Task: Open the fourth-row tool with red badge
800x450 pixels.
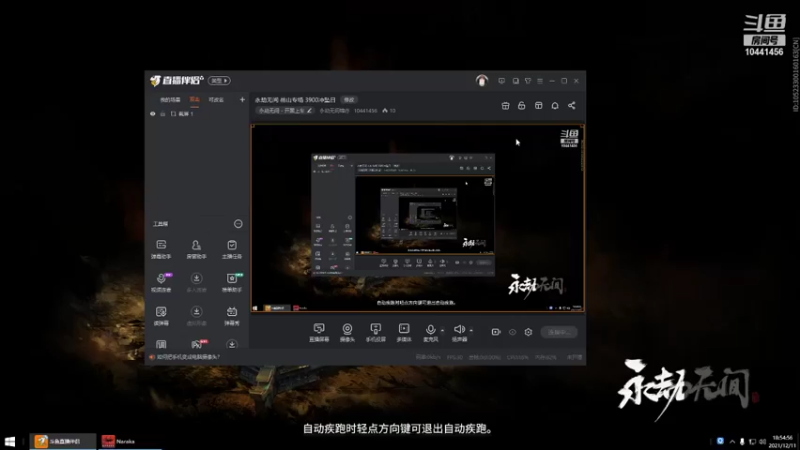Action: (197, 344)
